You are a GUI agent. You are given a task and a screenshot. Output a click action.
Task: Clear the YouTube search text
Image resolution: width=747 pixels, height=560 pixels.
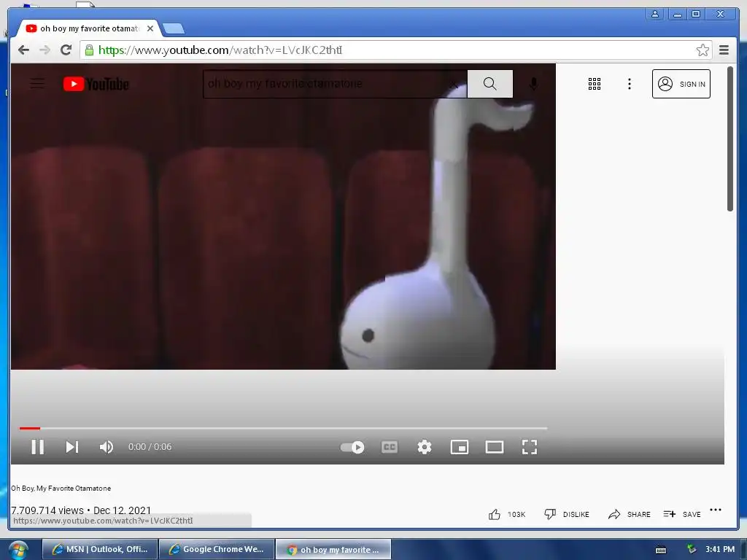[454, 85]
